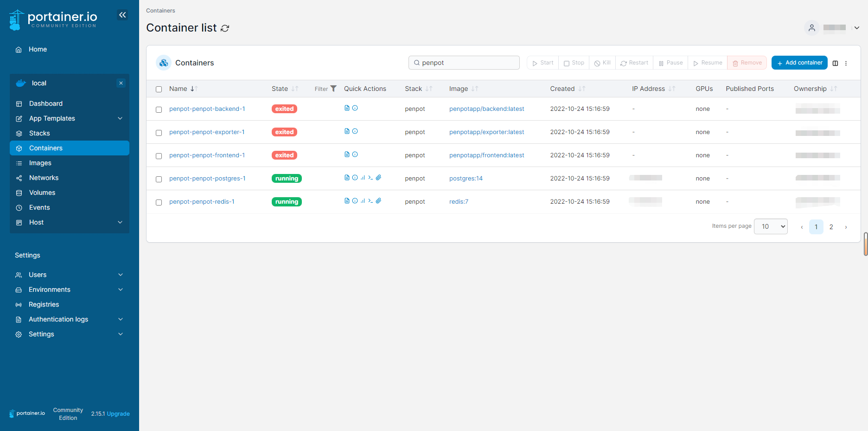The width and height of the screenshot is (868, 431).
Task: Open logs for penpot-penpot-backend-1 container
Action: [346, 108]
